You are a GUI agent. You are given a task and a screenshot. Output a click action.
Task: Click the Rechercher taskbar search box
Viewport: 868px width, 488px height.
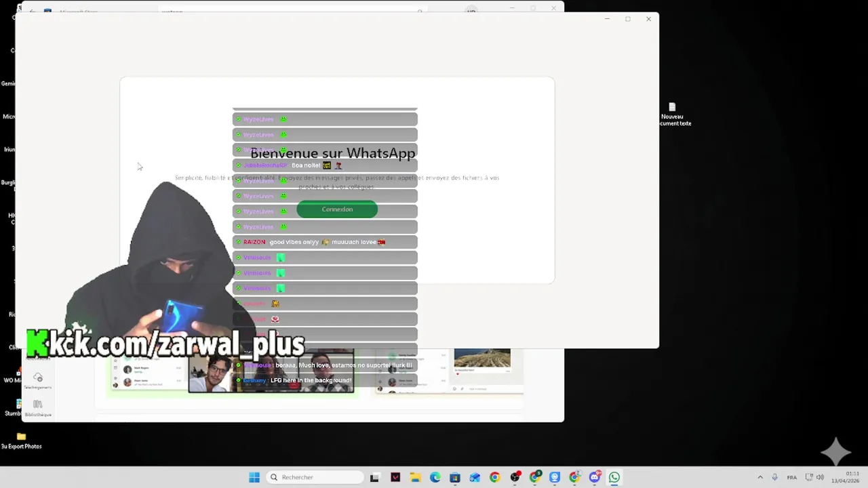coord(315,477)
